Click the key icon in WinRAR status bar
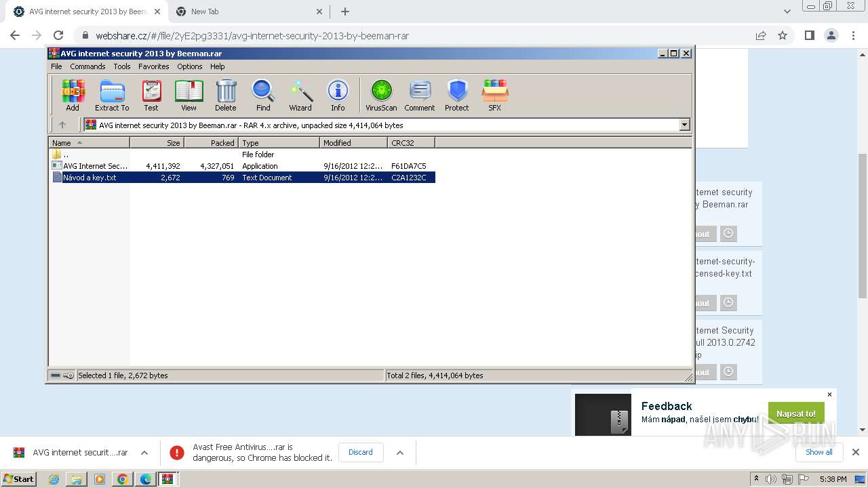 (x=68, y=375)
